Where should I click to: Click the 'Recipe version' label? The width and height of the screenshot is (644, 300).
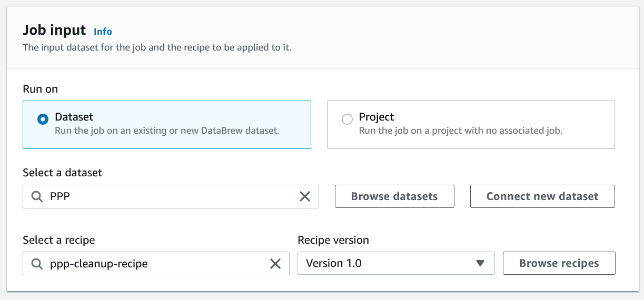point(333,240)
